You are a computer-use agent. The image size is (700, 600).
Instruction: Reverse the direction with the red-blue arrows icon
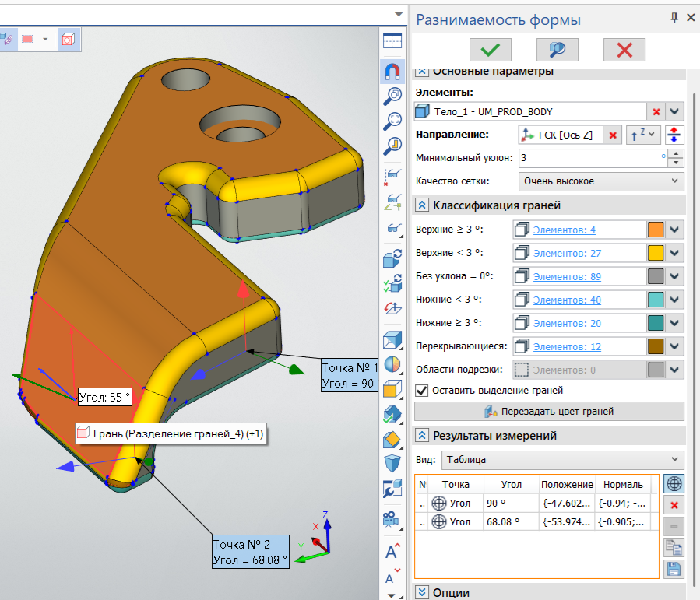tap(674, 135)
